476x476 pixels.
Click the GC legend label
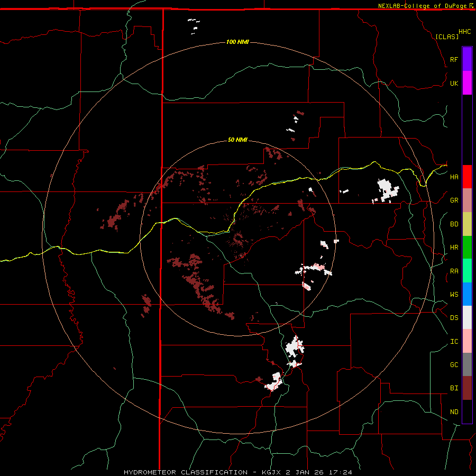[454, 365]
